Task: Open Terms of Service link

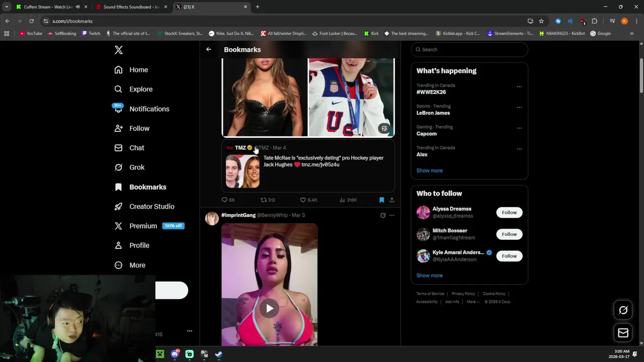Action: [430, 294]
